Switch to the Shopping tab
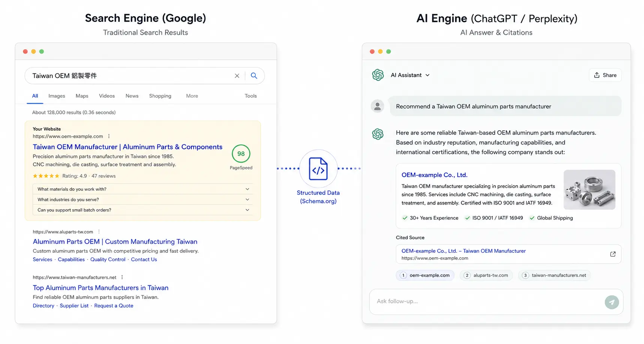The width and height of the screenshot is (644, 344). [x=160, y=96]
